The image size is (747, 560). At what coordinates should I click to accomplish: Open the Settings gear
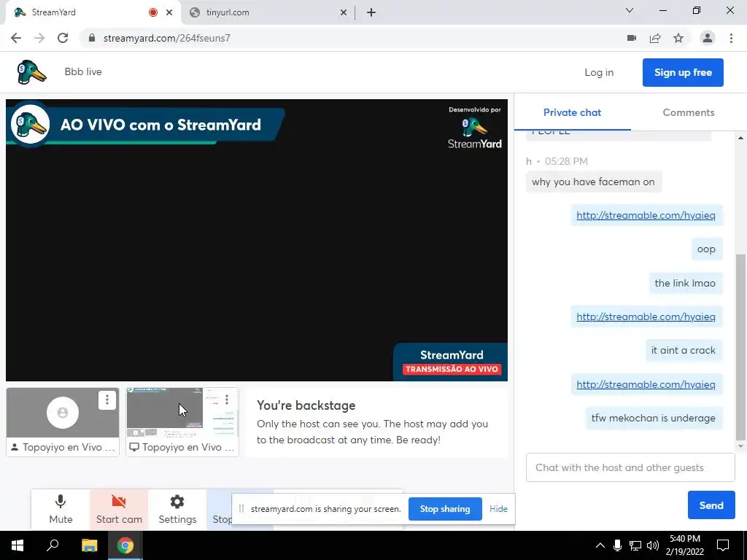(177, 510)
